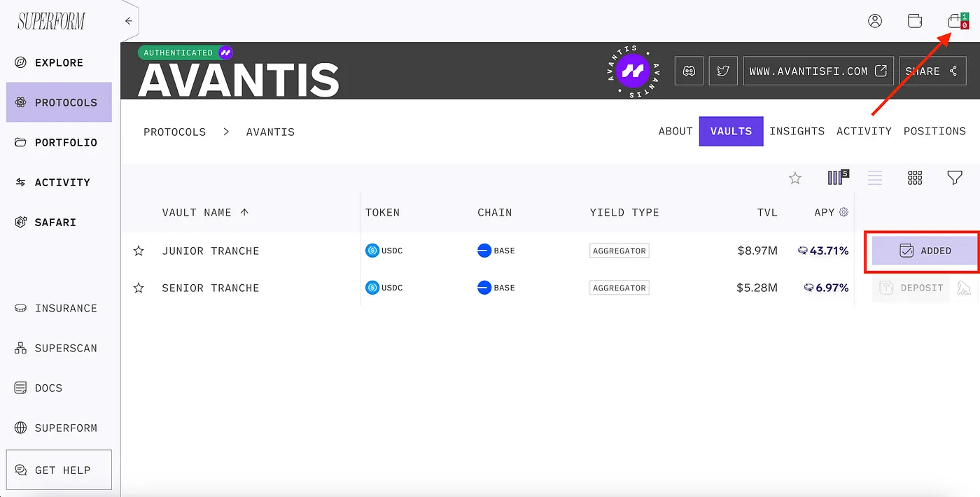The width and height of the screenshot is (980, 497).
Task: Open the cart icon with badge
Action: click(957, 21)
